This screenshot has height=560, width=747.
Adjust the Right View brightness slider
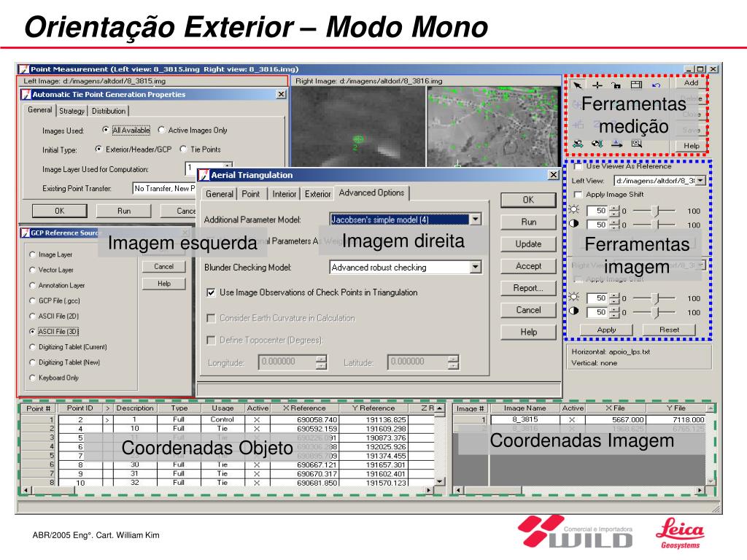coord(656,298)
